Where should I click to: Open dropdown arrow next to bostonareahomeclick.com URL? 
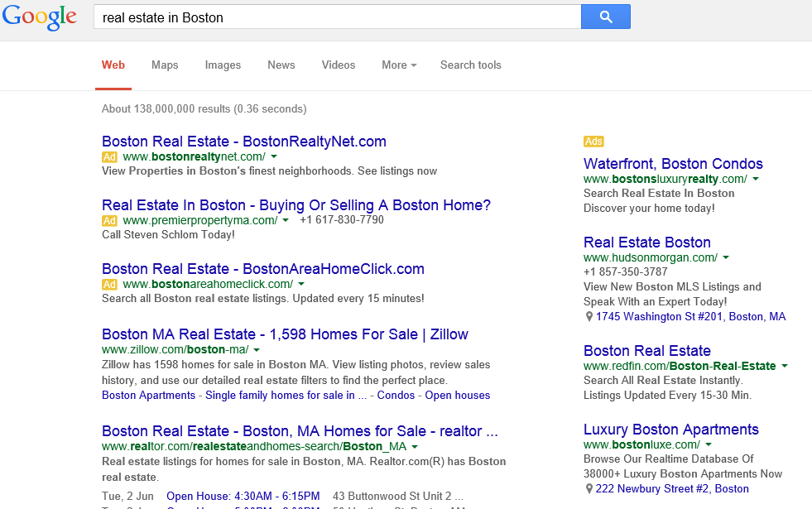pyautogui.click(x=301, y=284)
